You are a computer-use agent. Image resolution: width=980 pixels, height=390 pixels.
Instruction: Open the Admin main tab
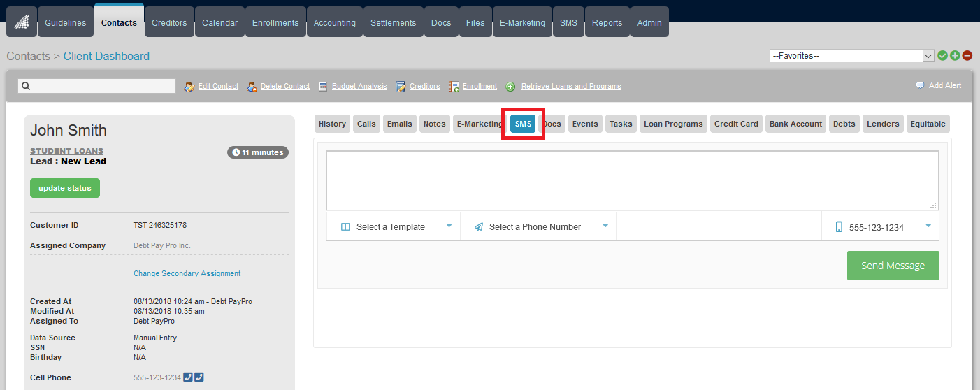point(649,22)
